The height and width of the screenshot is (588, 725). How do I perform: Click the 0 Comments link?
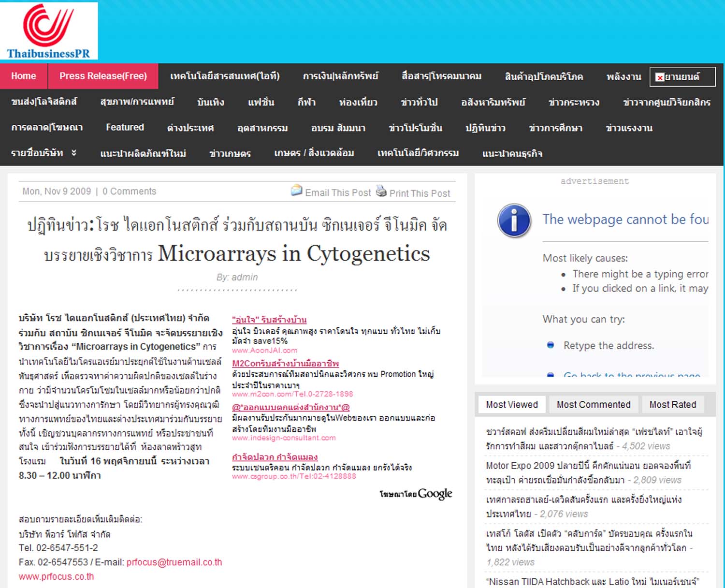click(x=130, y=191)
